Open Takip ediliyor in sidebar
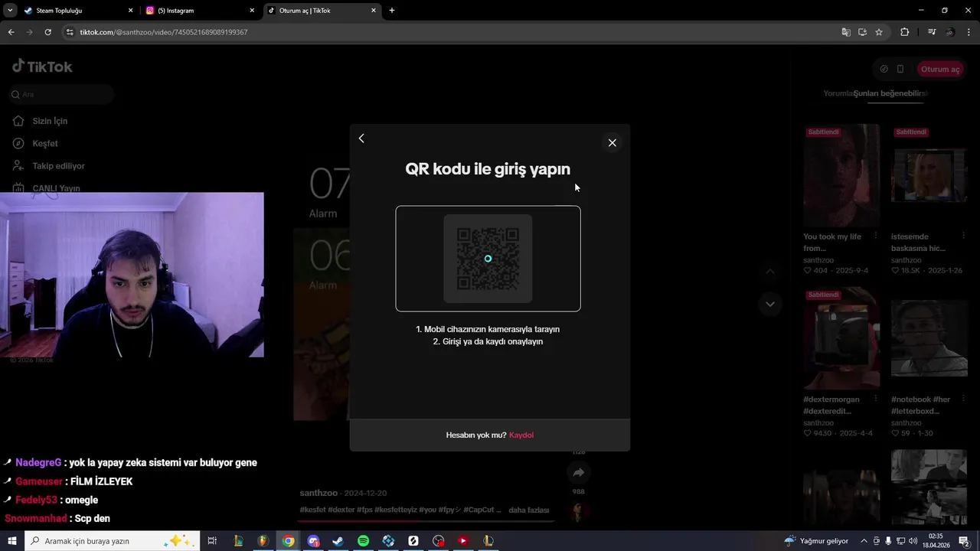 [58, 165]
